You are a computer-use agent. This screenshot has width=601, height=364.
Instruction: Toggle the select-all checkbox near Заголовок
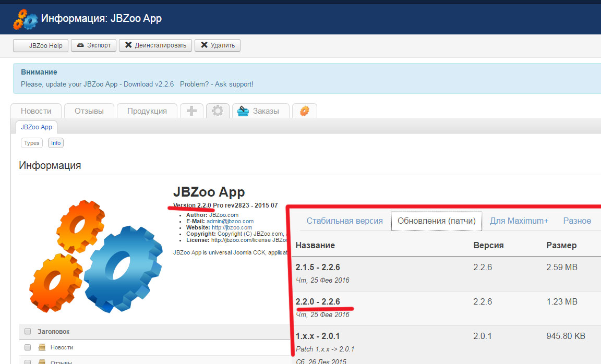pos(28,331)
